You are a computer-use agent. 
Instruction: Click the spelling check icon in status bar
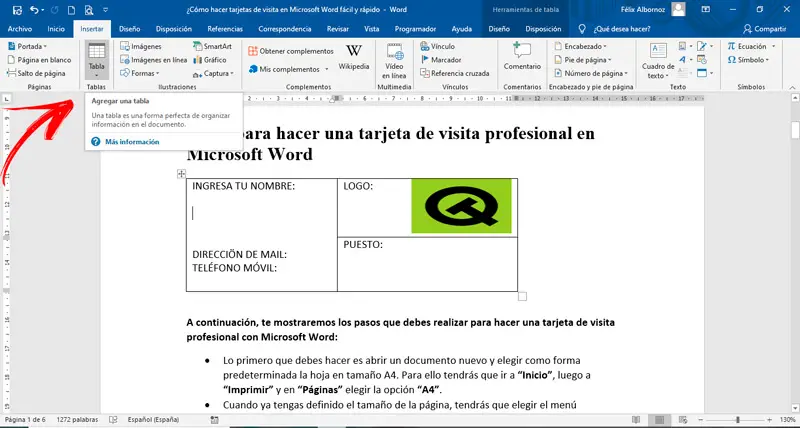click(113, 420)
